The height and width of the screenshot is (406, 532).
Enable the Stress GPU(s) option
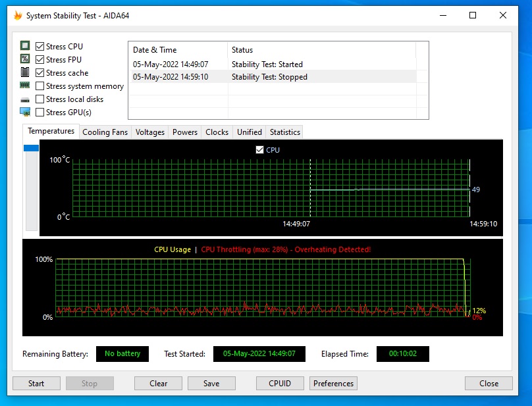40,113
